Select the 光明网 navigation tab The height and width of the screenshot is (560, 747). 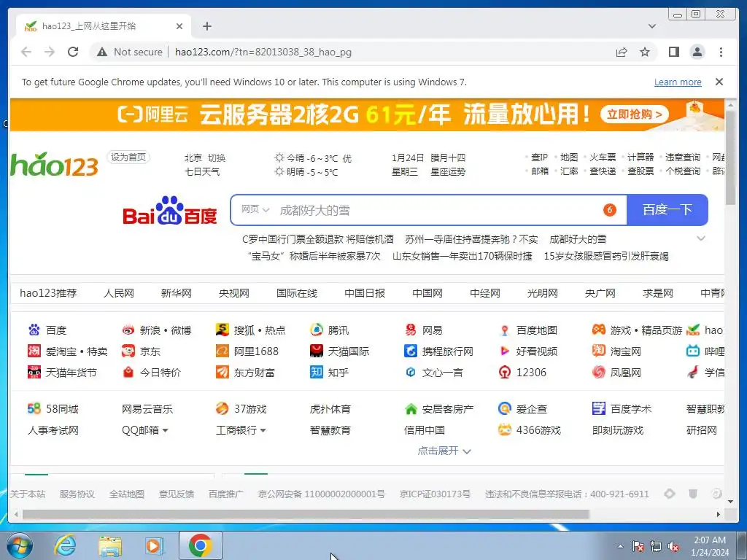point(542,293)
